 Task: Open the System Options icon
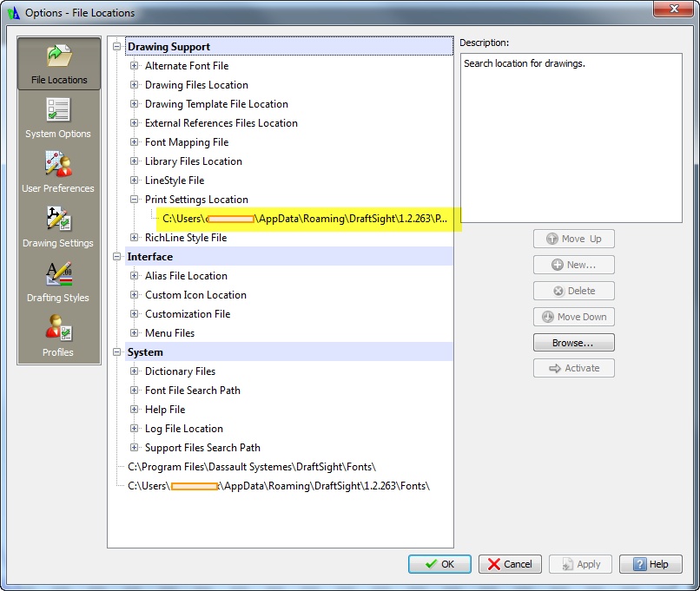pyautogui.click(x=58, y=118)
